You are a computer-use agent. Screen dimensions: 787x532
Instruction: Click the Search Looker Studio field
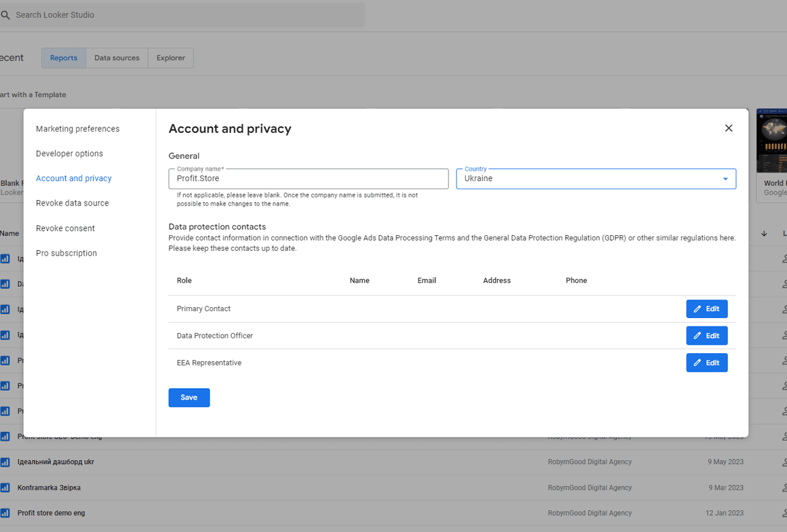pyautogui.click(x=182, y=15)
